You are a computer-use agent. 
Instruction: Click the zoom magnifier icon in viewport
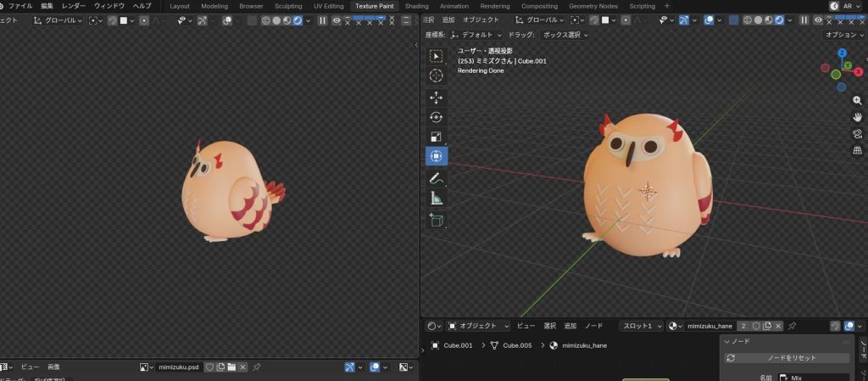click(x=857, y=100)
